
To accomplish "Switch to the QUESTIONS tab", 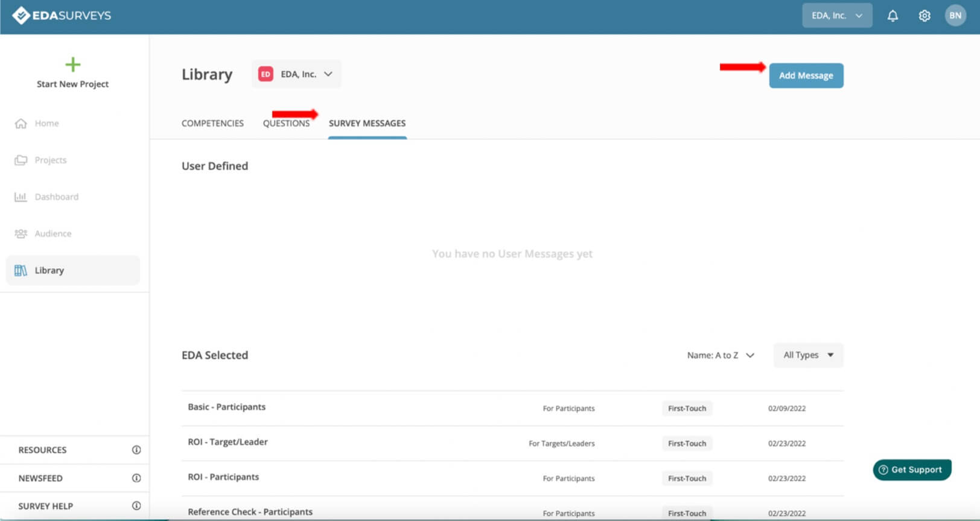I will coord(286,123).
